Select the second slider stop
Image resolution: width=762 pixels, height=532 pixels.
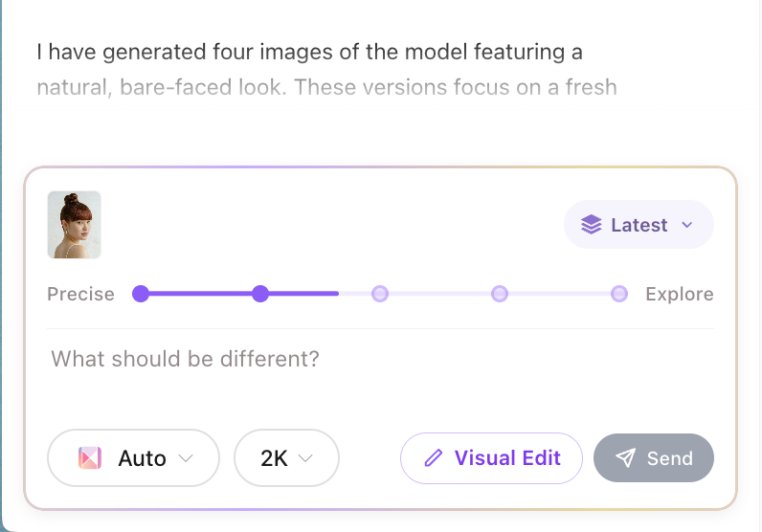click(259, 294)
